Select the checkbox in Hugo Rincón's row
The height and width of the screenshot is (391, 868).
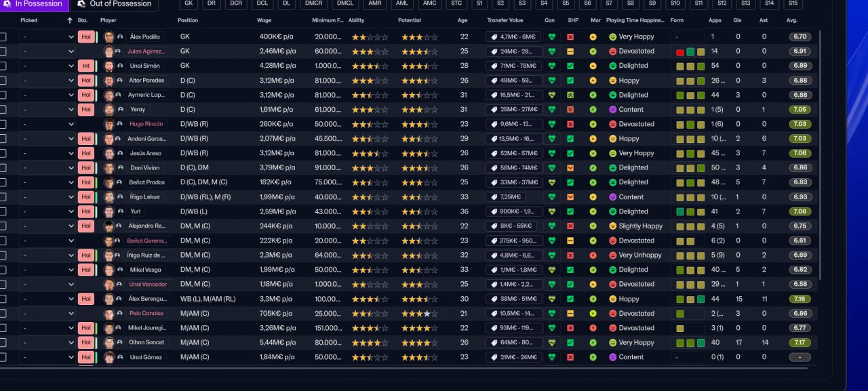pos(3,125)
